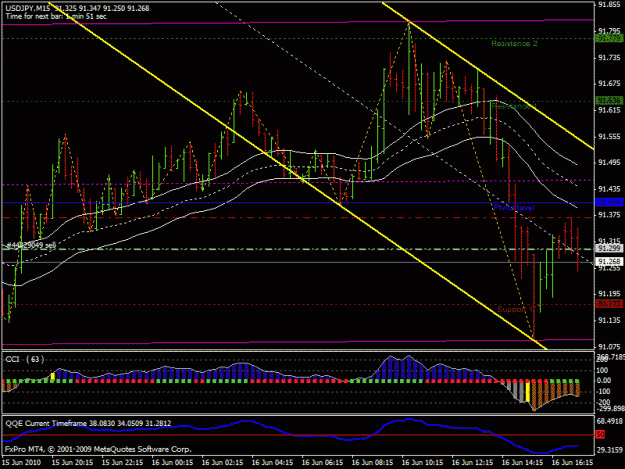Click the yellow CCI bar near 15 Jun 20:15
Screen dimensions: 625x469
point(53,376)
